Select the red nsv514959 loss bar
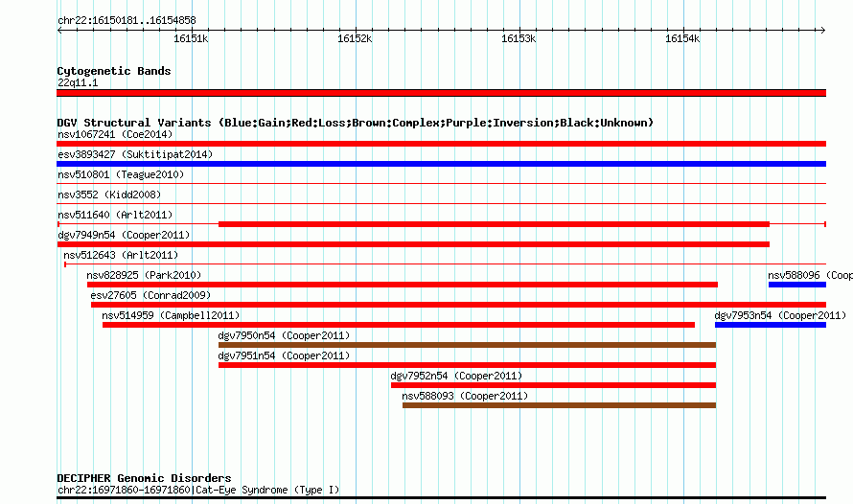853x504 pixels. click(399, 325)
